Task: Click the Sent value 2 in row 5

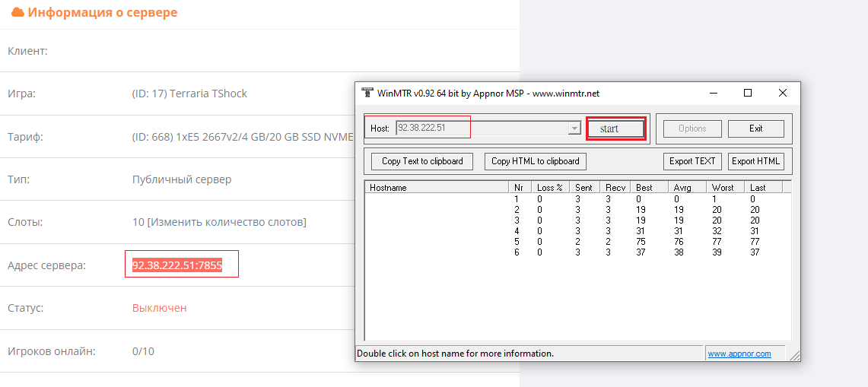Action: [578, 241]
